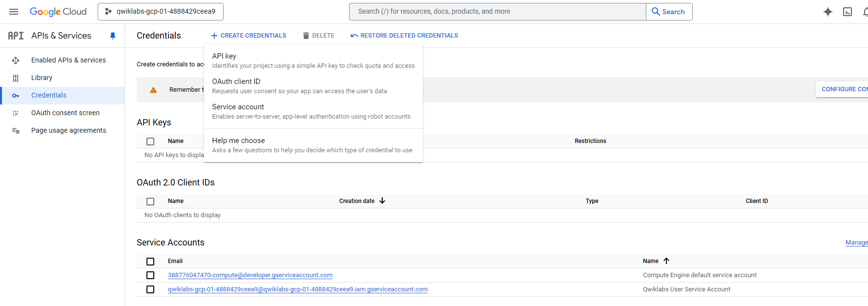Open the qwiklabs-gcp-01 service account email link

[298, 289]
